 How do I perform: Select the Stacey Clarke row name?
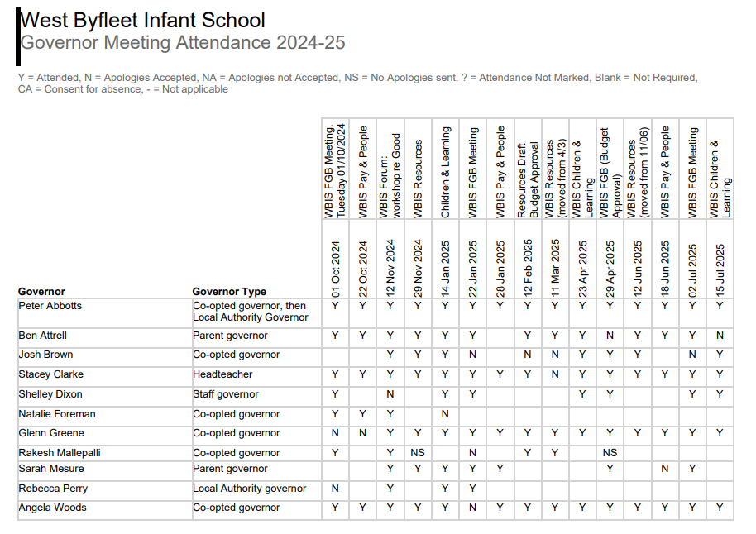tap(50, 374)
